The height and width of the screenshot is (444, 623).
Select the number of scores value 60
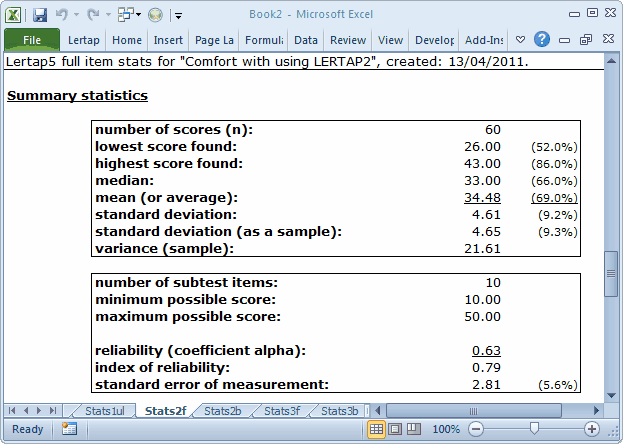click(493, 130)
